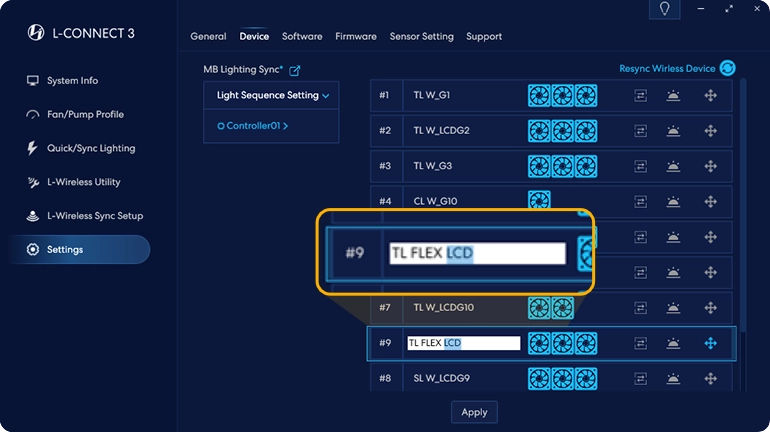
Task: Switch to the Software tab
Action: tap(302, 36)
